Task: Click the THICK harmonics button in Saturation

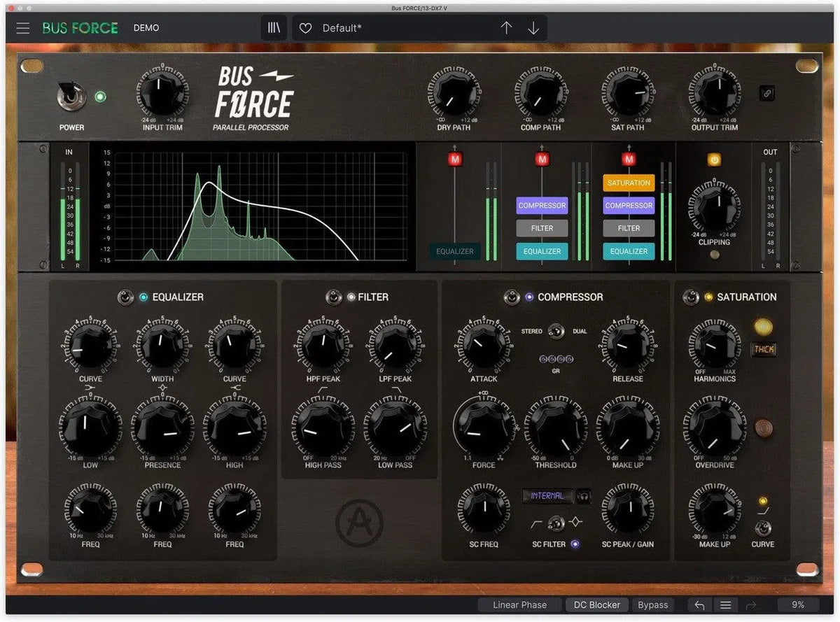Action: [x=763, y=349]
